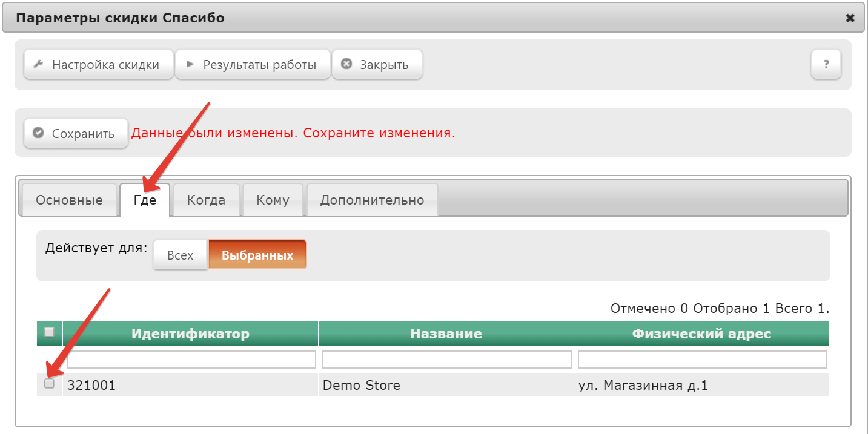The width and height of the screenshot is (868, 434).
Task: Switch to the Основные tab
Action: pyautogui.click(x=69, y=200)
